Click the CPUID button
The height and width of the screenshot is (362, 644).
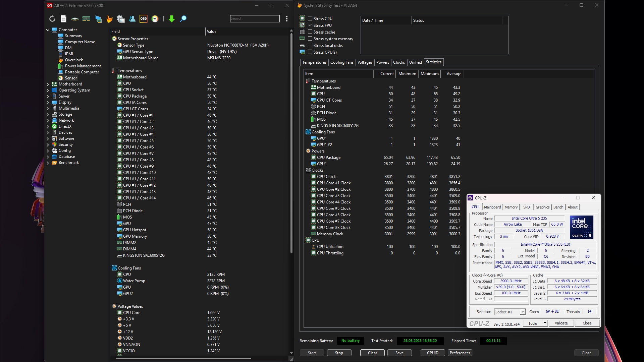tap(433, 353)
